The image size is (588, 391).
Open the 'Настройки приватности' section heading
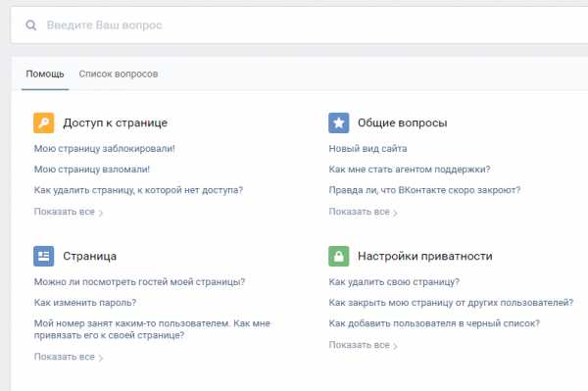[425, 256]
